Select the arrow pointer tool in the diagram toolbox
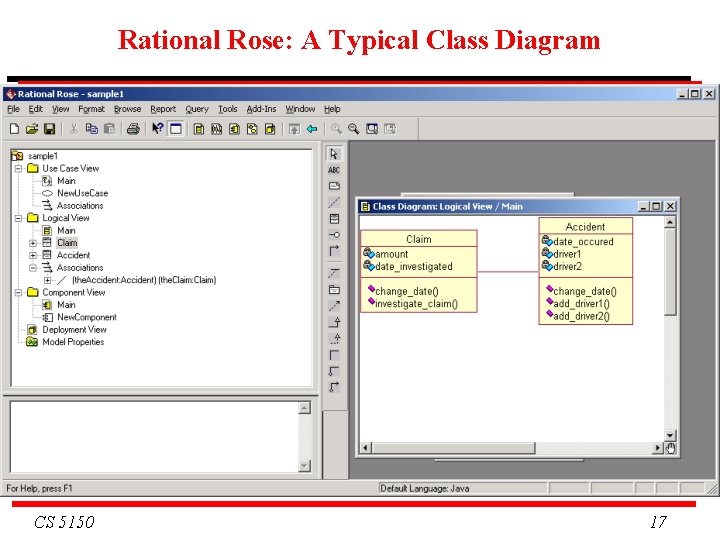The image size is (720, 540). click(x=334, y=154)
